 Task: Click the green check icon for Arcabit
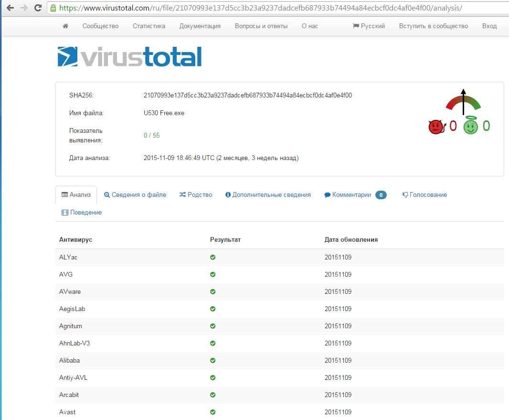[212, 395]
